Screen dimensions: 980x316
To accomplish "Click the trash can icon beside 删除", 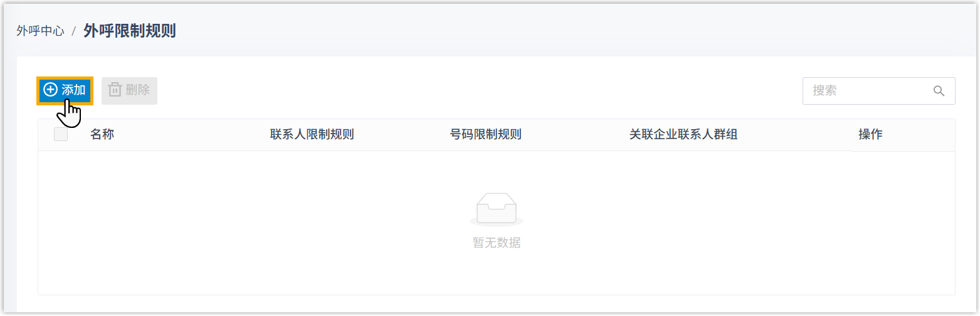I will (115, 90).
